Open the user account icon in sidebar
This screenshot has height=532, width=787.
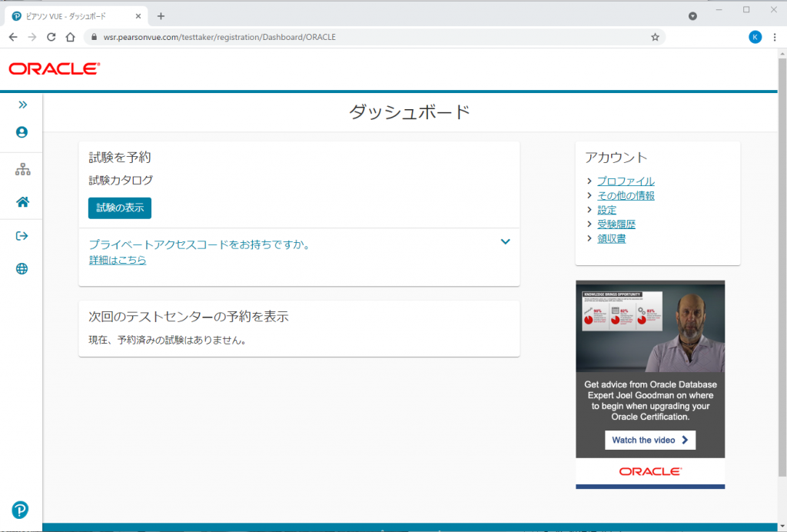(22, 132)
